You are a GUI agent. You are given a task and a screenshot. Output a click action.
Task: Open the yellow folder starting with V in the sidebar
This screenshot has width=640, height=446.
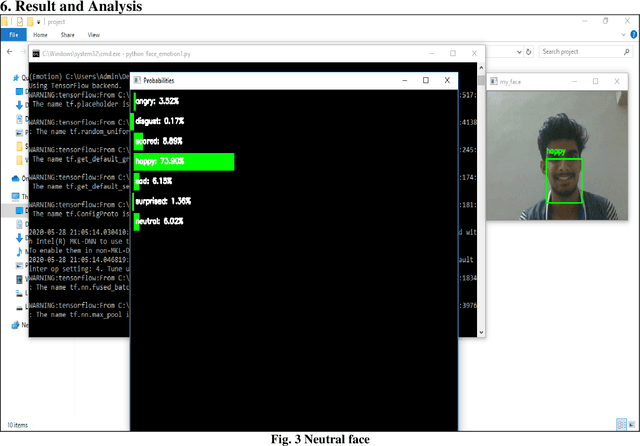point(19,160)
